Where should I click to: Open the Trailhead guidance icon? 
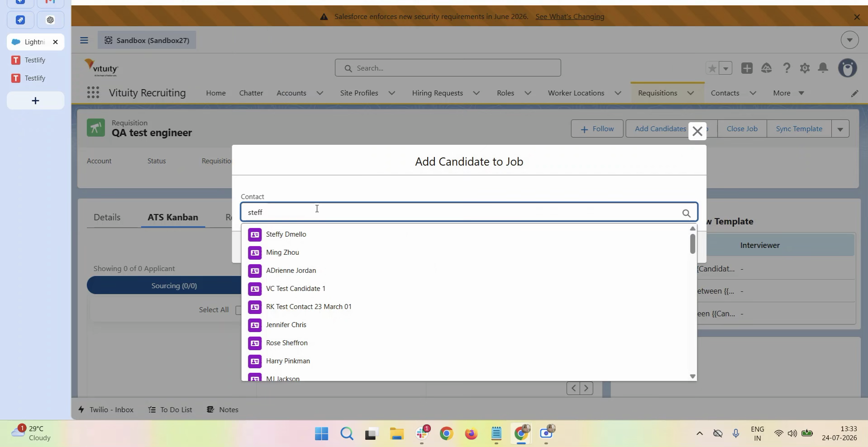click(767, 68)
